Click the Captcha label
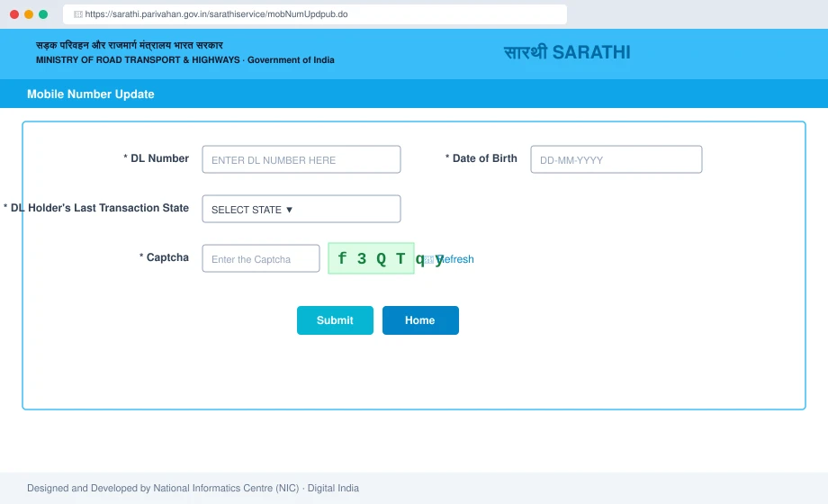 coord(164,257)
